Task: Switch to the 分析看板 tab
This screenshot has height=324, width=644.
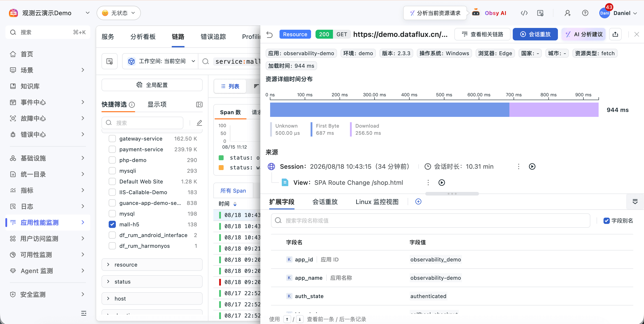Action: pos(143,37)
